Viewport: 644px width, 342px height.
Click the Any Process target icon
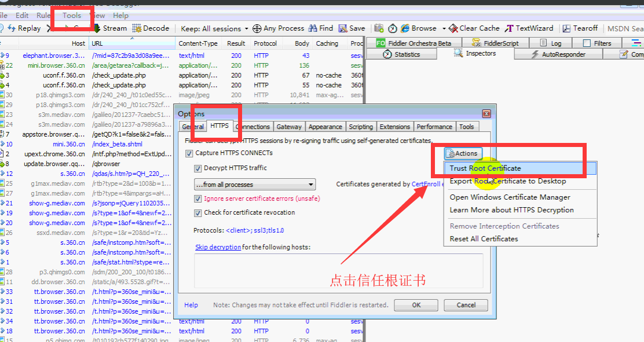point(257,28)
